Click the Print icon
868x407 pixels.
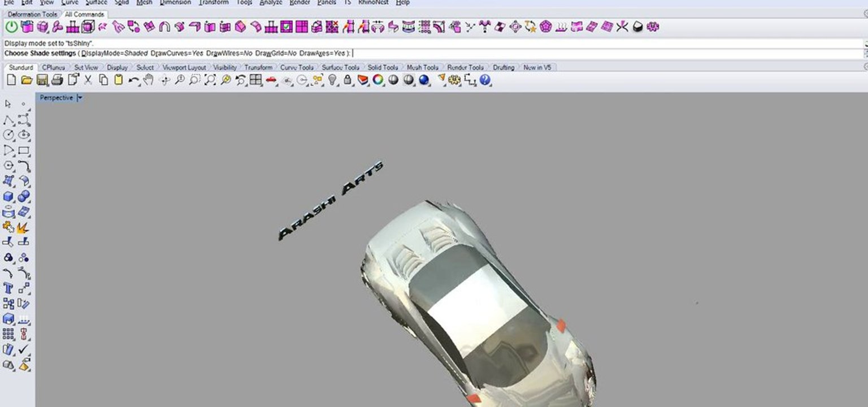click(57, 80)
